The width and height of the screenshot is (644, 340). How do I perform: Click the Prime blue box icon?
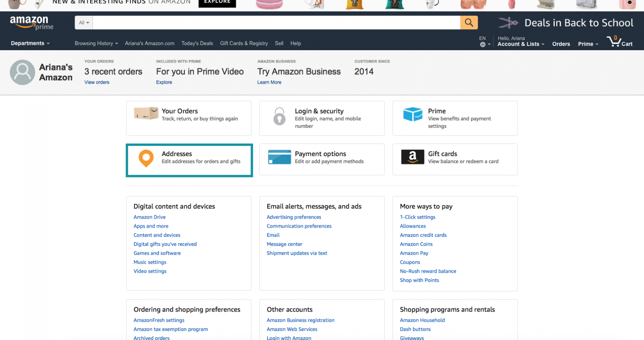(x=413, y=114)
